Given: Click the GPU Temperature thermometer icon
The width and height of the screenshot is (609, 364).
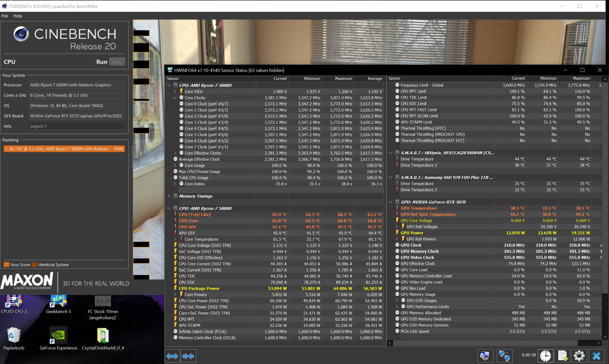Looking at the screenshot, I should coord(397,208).
